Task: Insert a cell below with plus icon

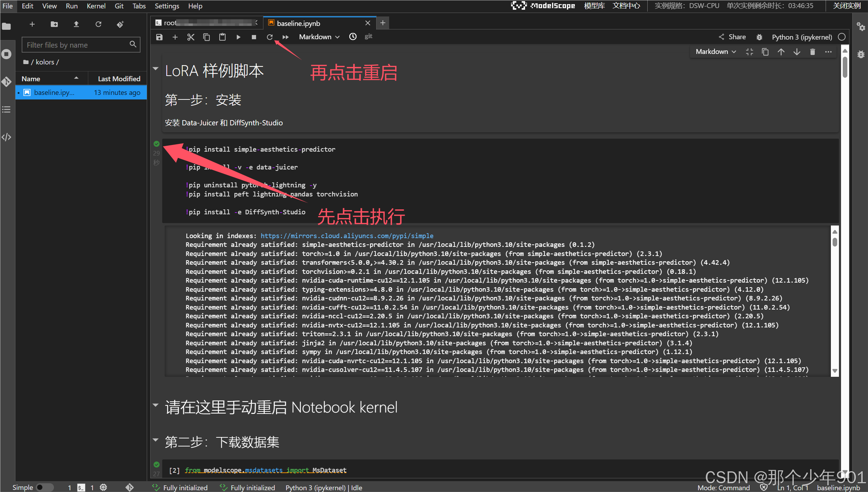Action: [175, 37]
